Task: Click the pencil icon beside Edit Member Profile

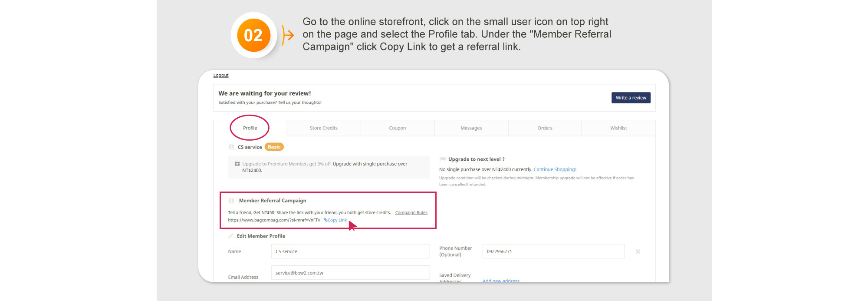Action: 231,236
